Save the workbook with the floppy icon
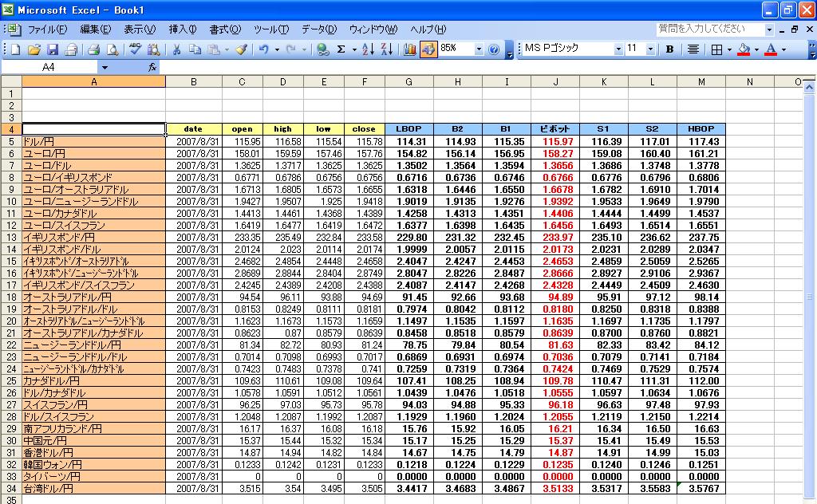 52,49
